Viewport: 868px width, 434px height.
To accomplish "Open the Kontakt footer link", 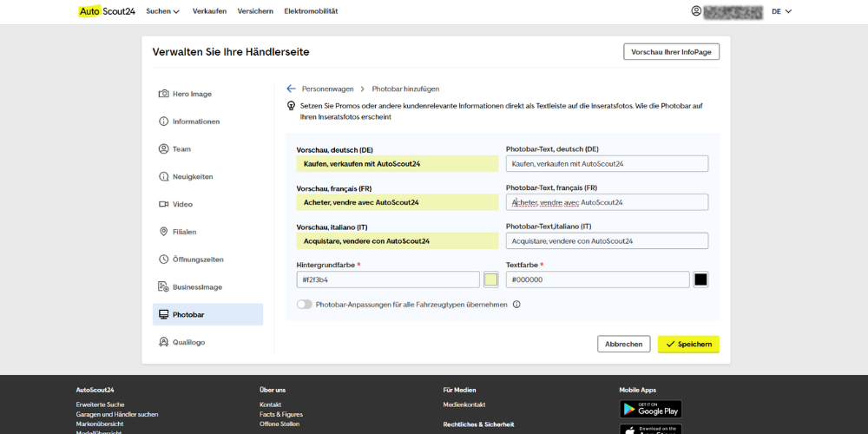I will [x=270, y=404].
